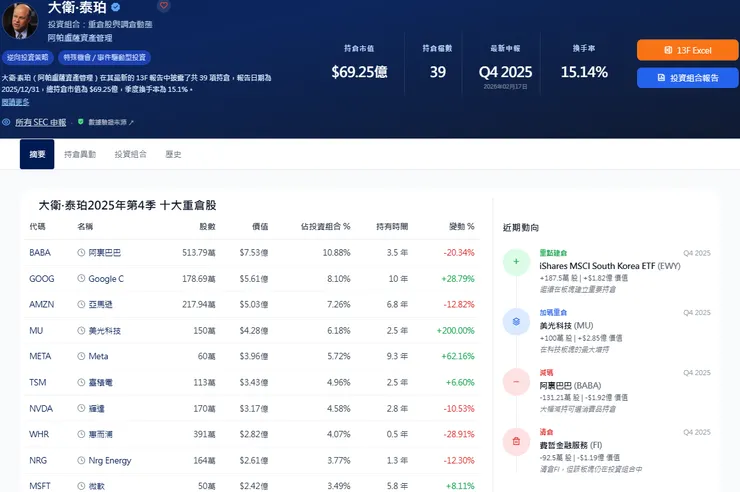Click the Q4 2025 latest filing value

coord(505,72)
